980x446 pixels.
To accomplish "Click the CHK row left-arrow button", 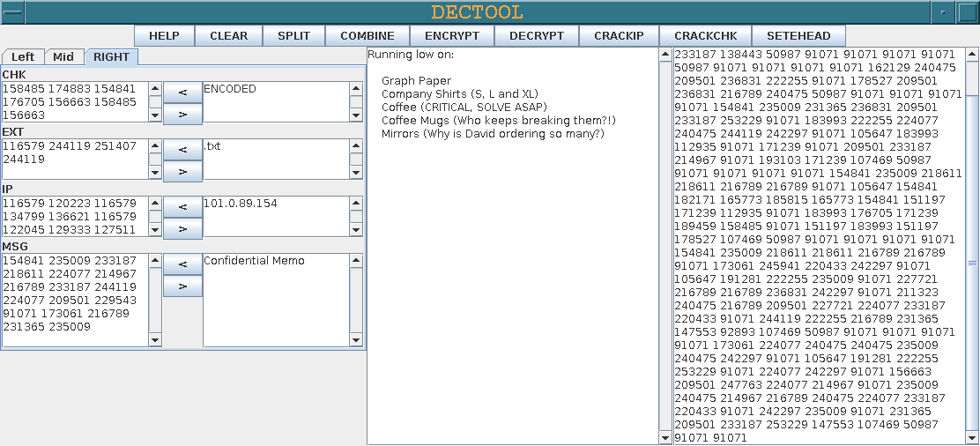I will [x=183, y=92].
